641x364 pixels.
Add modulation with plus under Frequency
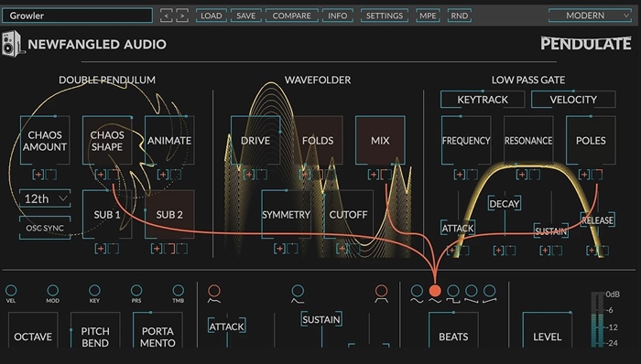tap(460, 175)
